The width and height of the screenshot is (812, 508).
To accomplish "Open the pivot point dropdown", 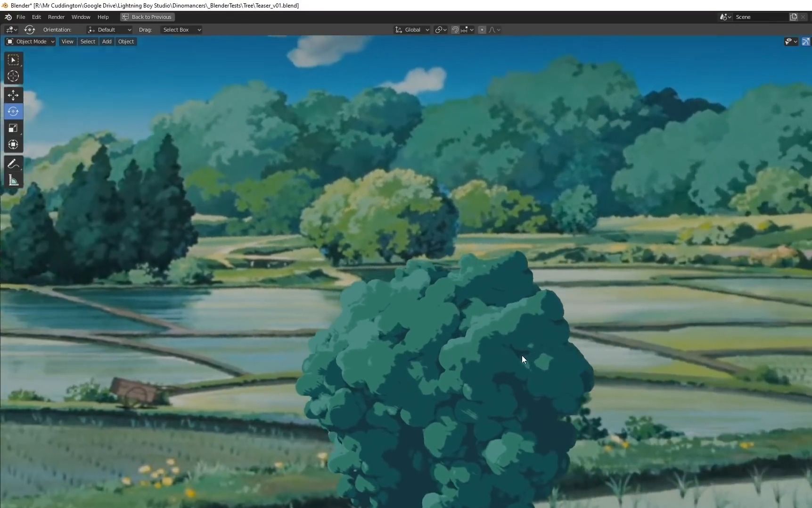I will (x=441, y=30).
